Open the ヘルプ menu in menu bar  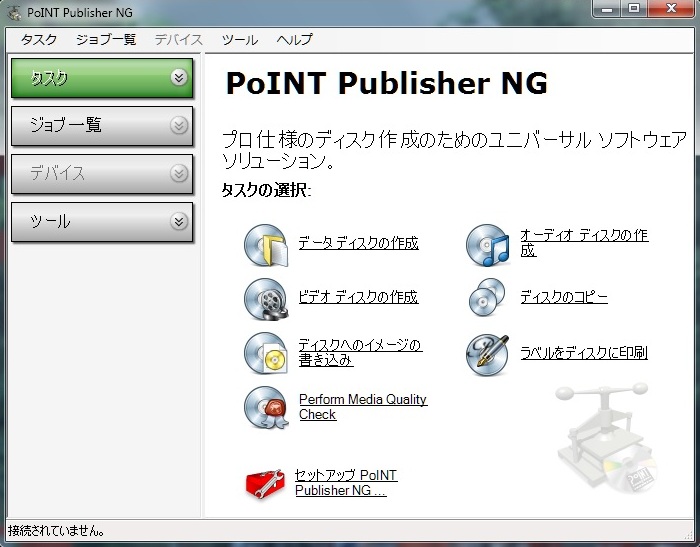[294, 40]
